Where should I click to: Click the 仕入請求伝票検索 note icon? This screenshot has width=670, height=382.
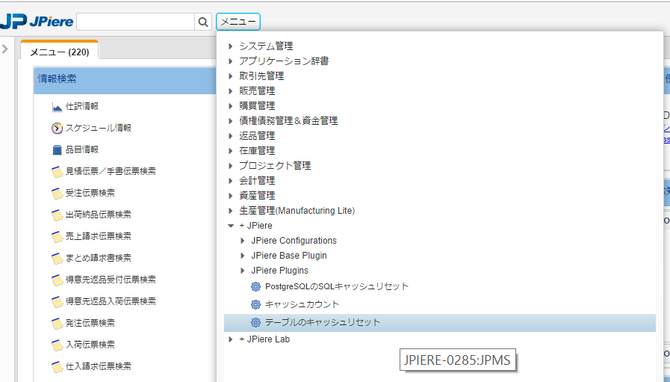pos(57,367)
